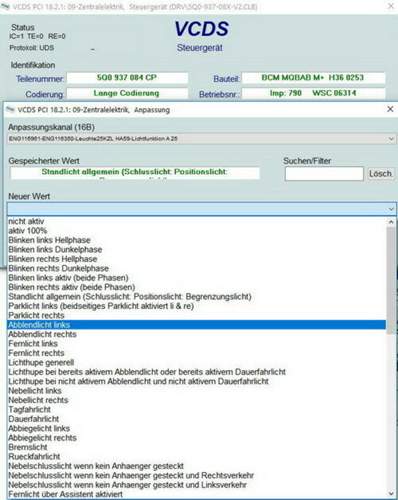Select 'Nebelschlusslicht wenn kein Anhaenger gesteckt'
This screenshot has width=398, height=500.
tap(197, 466)
